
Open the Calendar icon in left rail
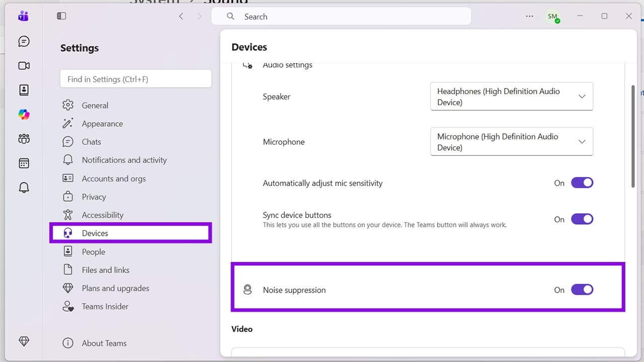[24, 163]
